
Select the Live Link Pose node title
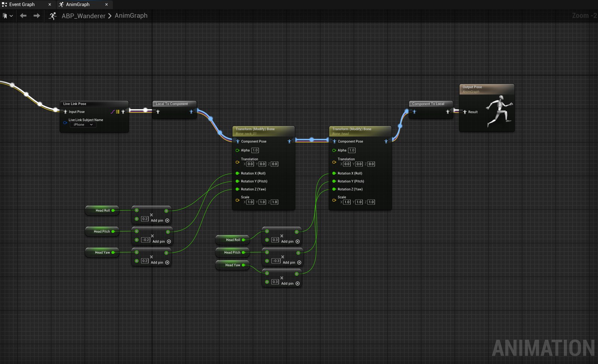tap(75, 104)
